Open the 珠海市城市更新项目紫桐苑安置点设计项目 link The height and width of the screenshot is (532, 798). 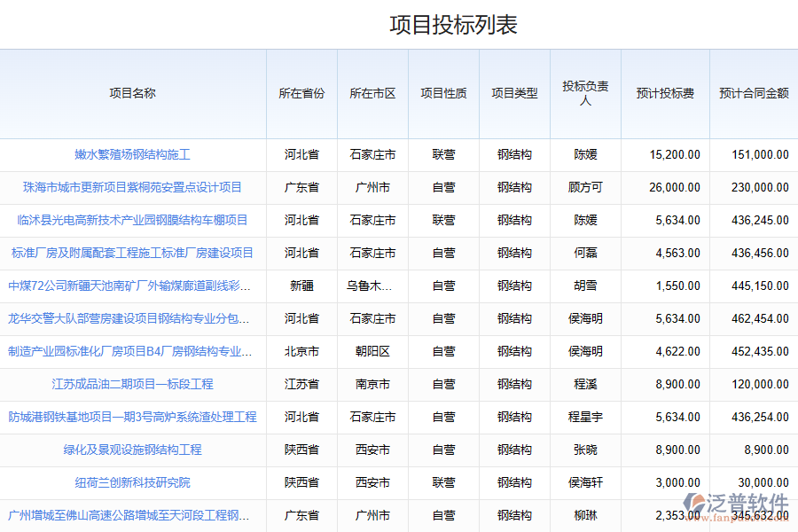click(x=133, y=187)
